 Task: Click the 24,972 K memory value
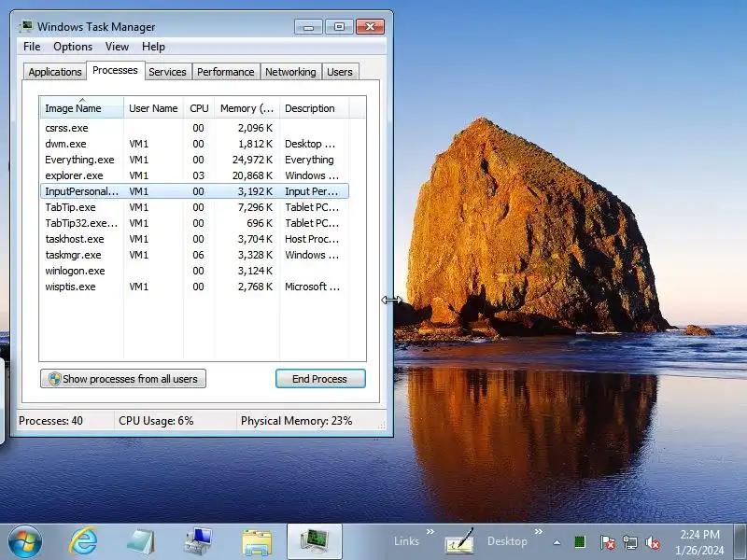pyautogui.click(x=252, y=160)
